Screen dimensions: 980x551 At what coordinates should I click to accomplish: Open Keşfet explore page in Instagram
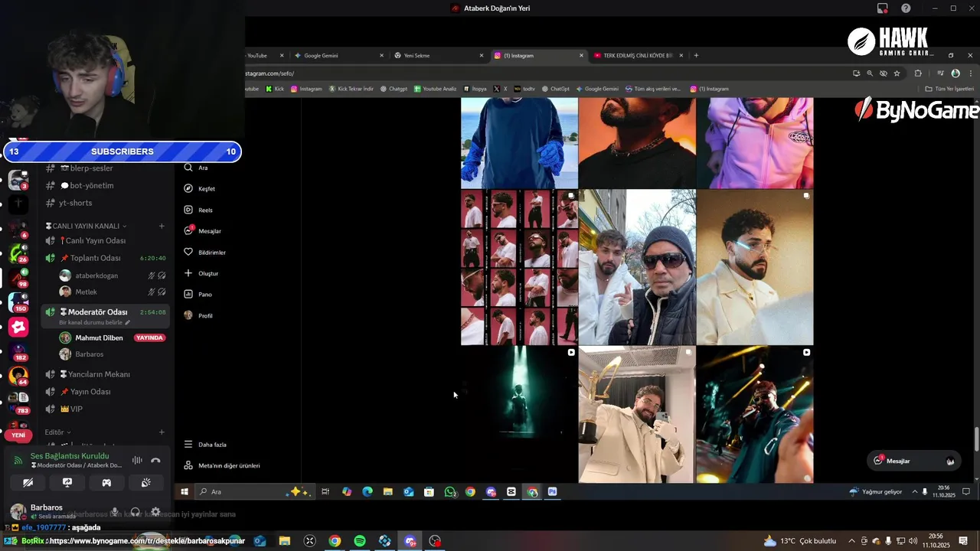point(200,188)
